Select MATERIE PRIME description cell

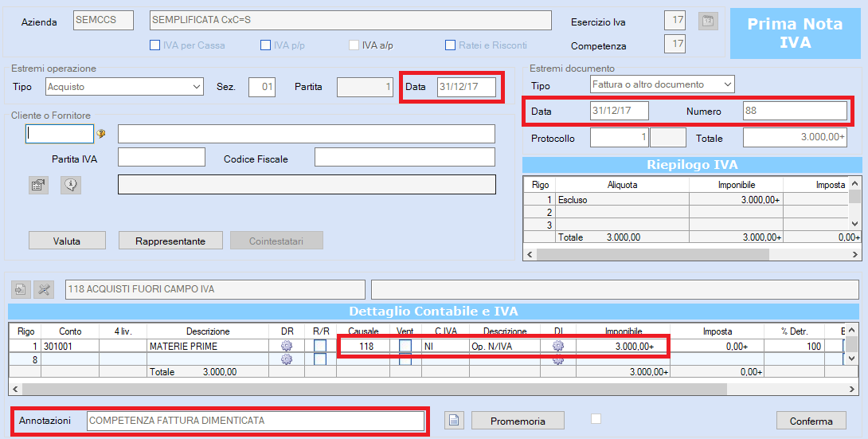coord(208,346)
